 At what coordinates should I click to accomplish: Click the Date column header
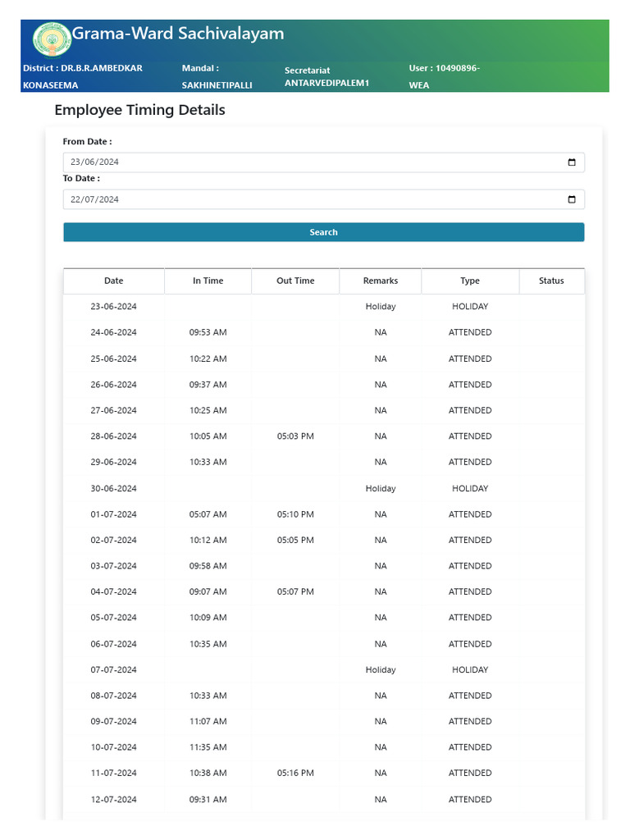[x=113, y=281]
